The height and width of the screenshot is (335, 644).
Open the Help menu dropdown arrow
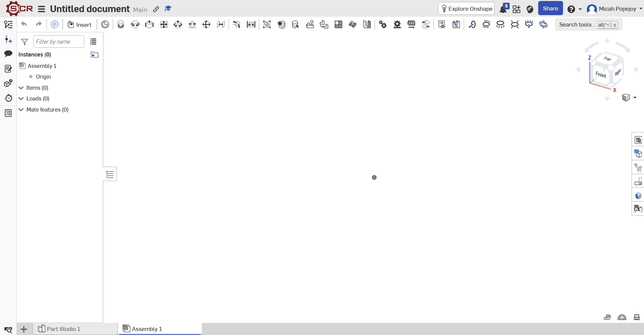580,9
